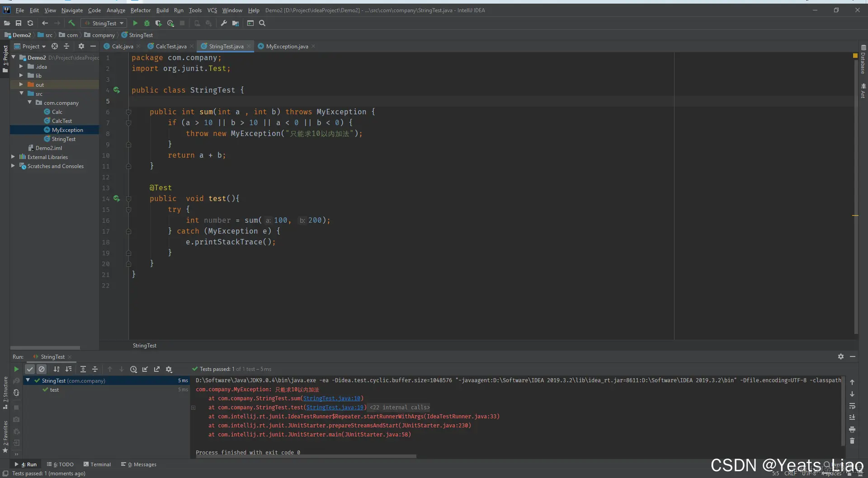Hide the Project tool window
The width and height of the screenshot is (868, 478).
coord(93,46)
